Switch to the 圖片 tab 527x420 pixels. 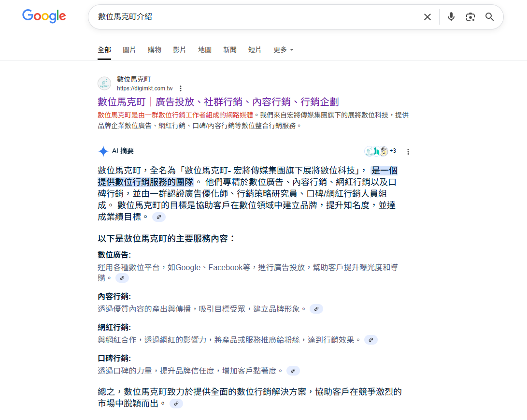point(129,50)
